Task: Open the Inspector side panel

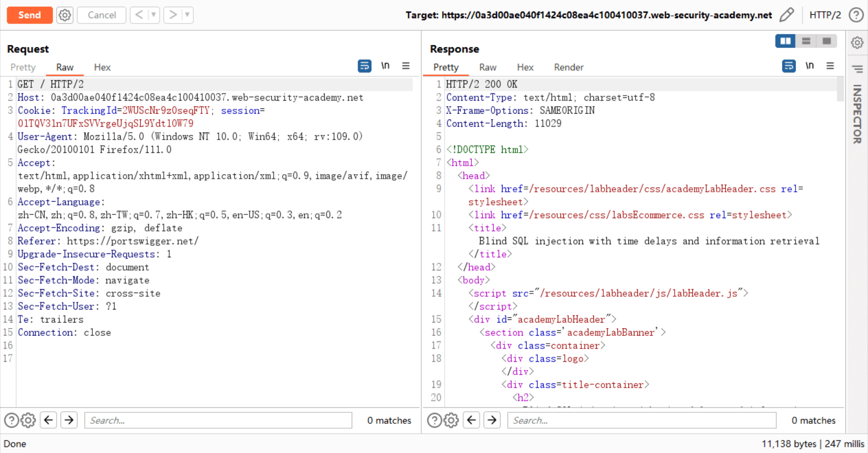Action: 856,114
